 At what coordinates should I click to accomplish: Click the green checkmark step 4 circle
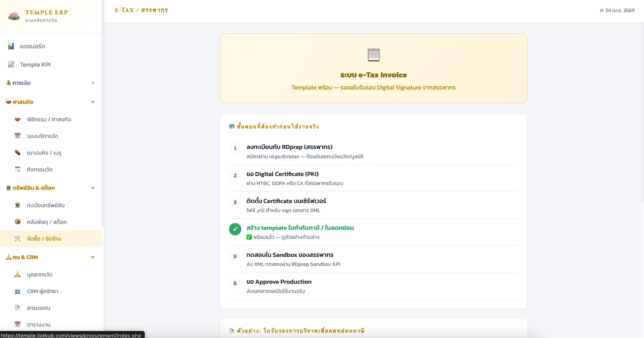click(x=235, y=229)
